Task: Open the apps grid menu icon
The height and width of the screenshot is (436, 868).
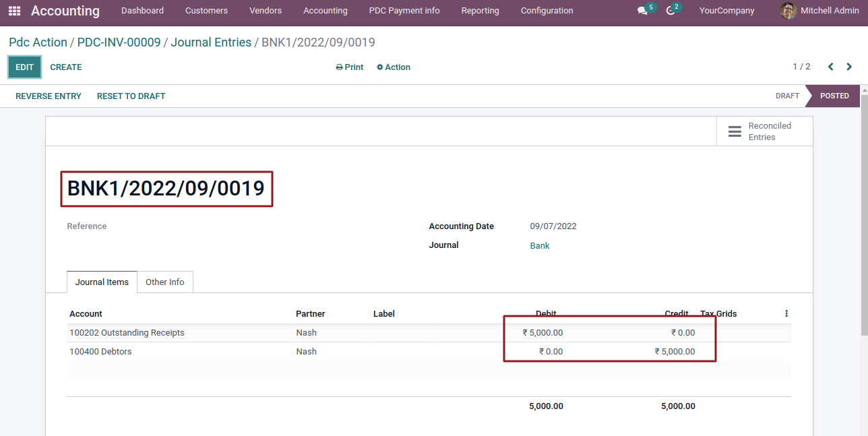Action: coord(14,11)
